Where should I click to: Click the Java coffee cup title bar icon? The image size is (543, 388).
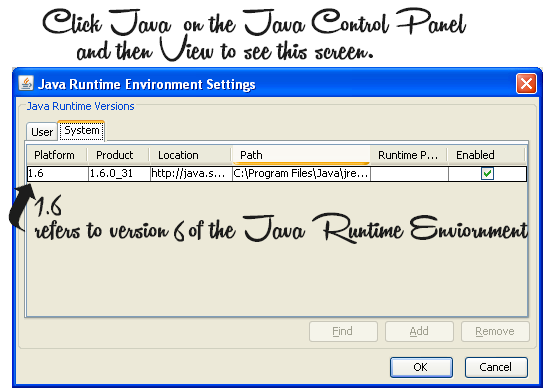click(x=26, y=83)
